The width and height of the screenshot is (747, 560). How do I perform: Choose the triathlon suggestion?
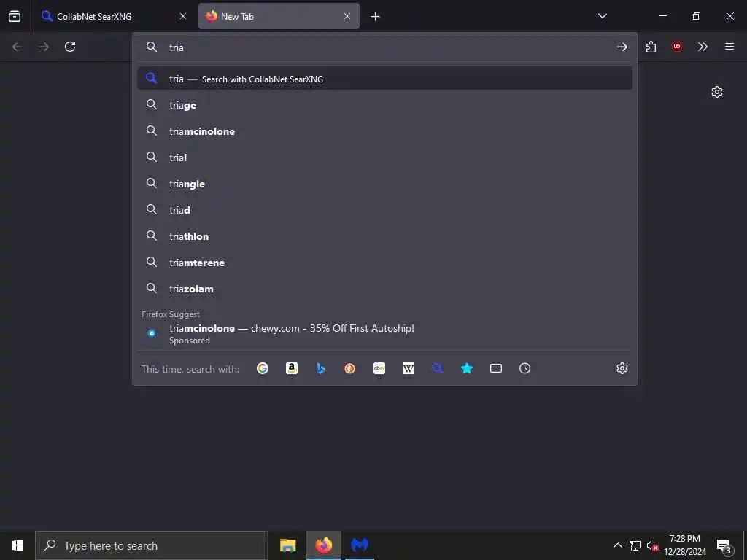click(385, 236)
